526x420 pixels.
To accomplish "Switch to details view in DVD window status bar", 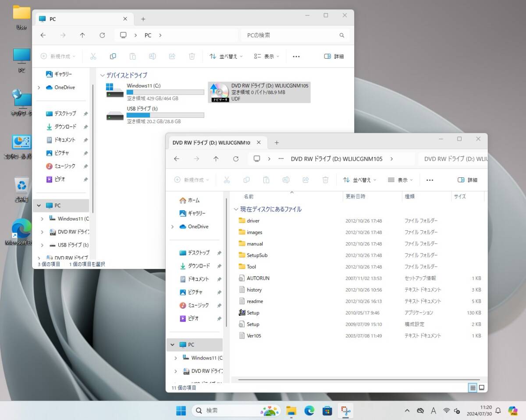I will point(473,388).
